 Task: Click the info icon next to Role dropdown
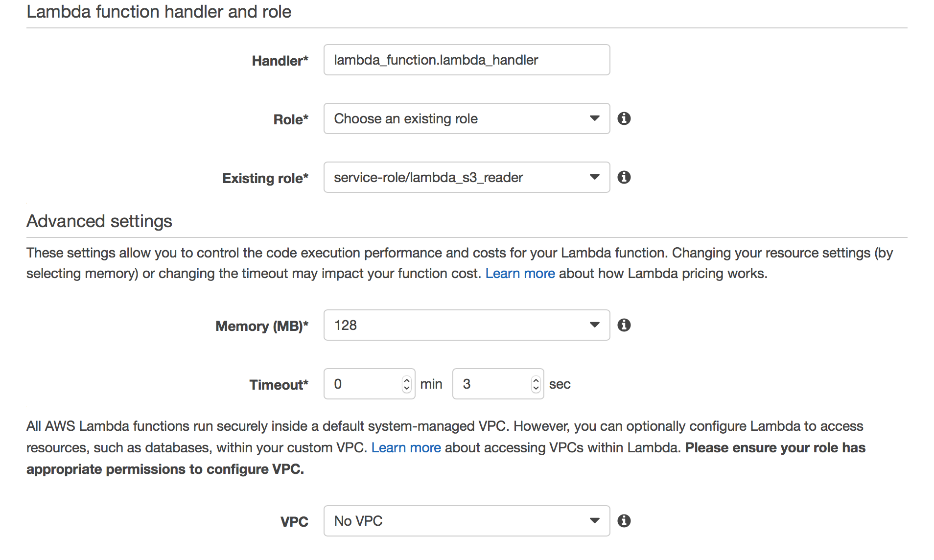point(624,118)
